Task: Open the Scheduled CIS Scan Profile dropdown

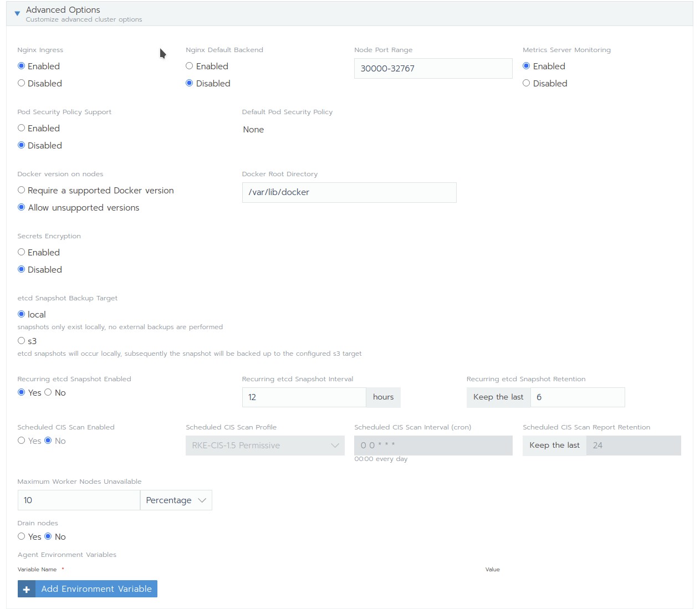Action: 265,445
